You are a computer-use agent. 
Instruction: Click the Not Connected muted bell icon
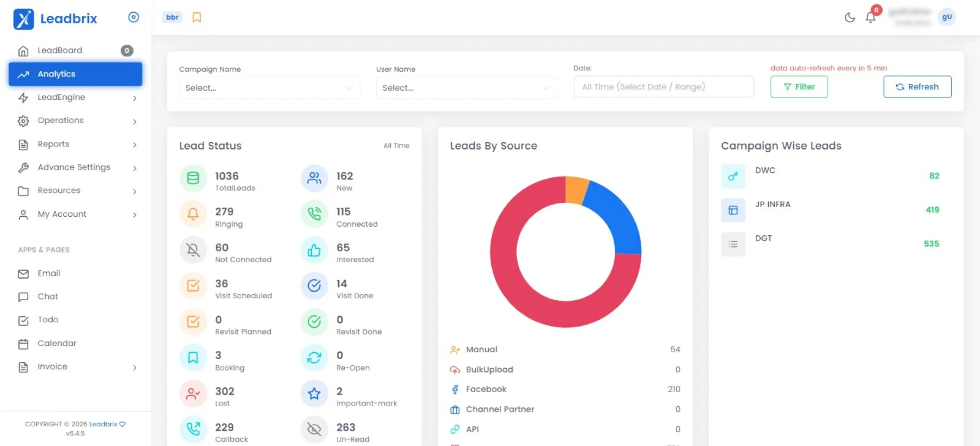point(193,250)
